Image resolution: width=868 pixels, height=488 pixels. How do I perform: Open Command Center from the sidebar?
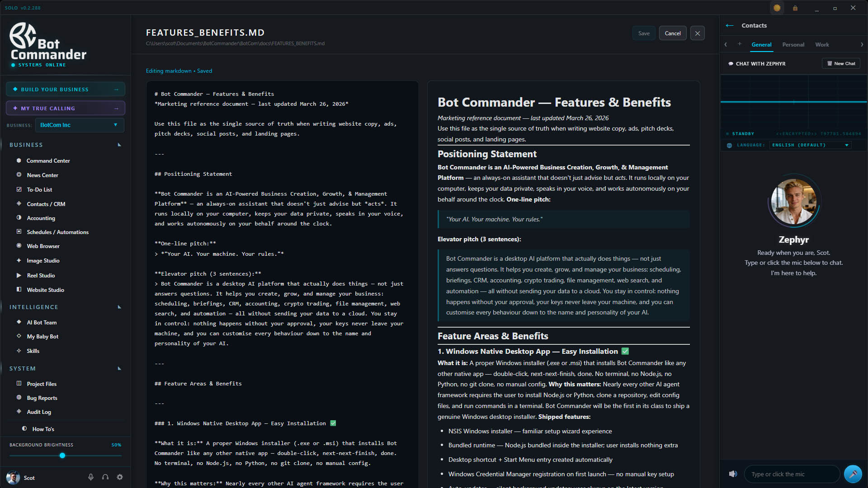pos(48,160)
